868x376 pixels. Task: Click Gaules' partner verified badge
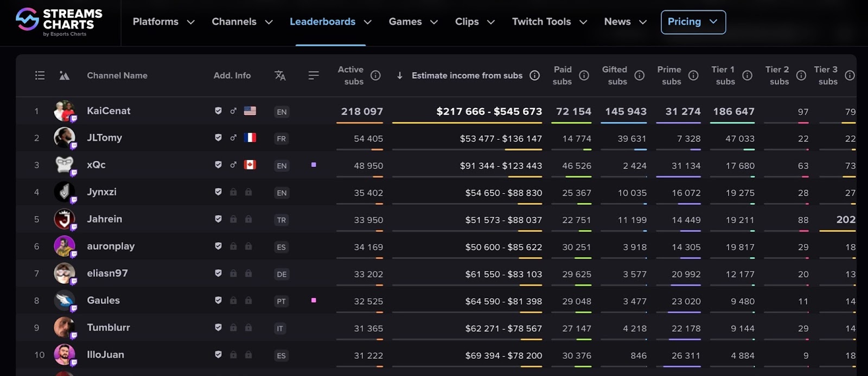218,300
